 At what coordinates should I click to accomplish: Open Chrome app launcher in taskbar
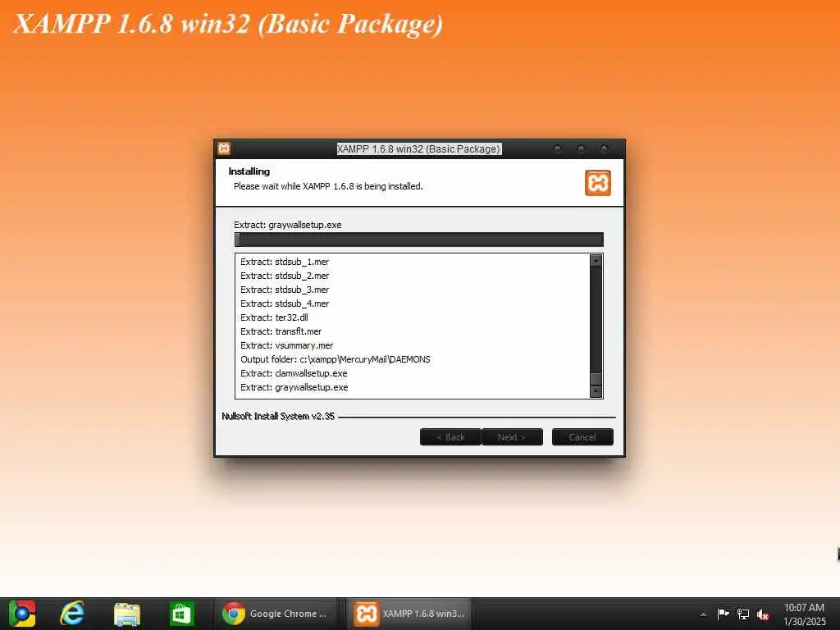click(x=22, y=614)
